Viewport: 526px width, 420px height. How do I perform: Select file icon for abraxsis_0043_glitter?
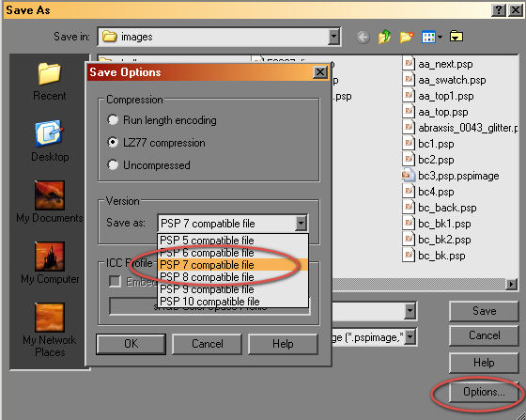coord(409,127)
